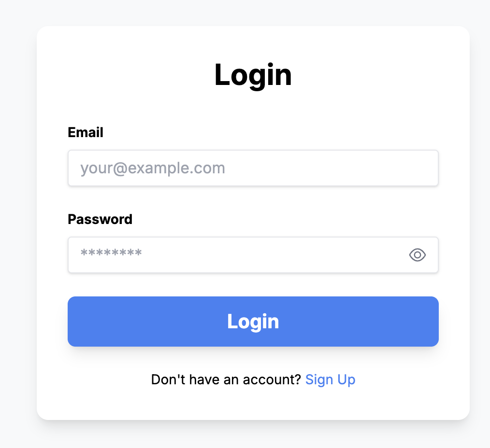Show the password using the eye icon
Viewport: 490px width, 448px height.
pyautogui.click(x=417, y=255)
